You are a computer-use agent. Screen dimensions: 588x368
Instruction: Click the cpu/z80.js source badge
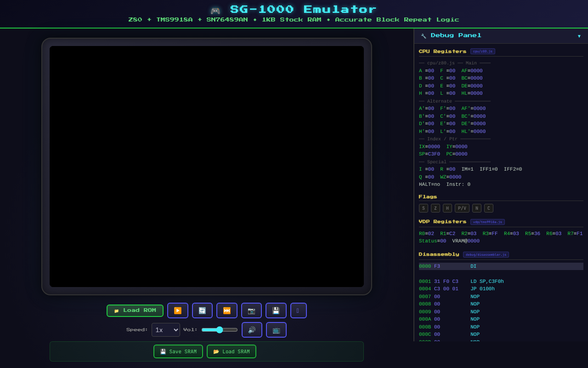tap(483, 52)
